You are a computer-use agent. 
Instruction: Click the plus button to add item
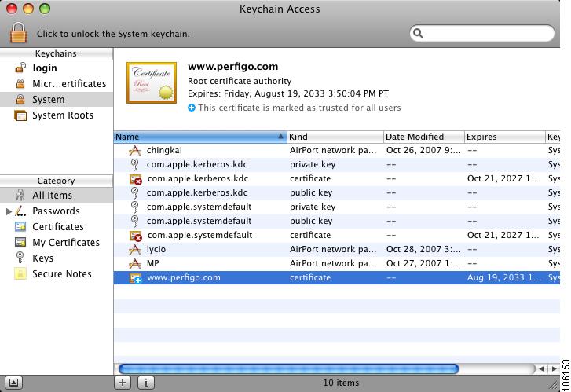(123, 383)
